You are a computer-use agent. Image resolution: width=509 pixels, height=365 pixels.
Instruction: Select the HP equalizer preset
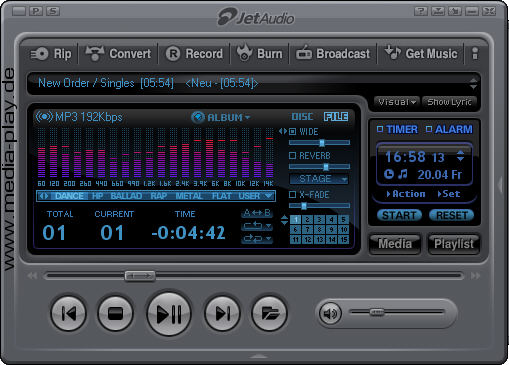[x=97, y=196]
